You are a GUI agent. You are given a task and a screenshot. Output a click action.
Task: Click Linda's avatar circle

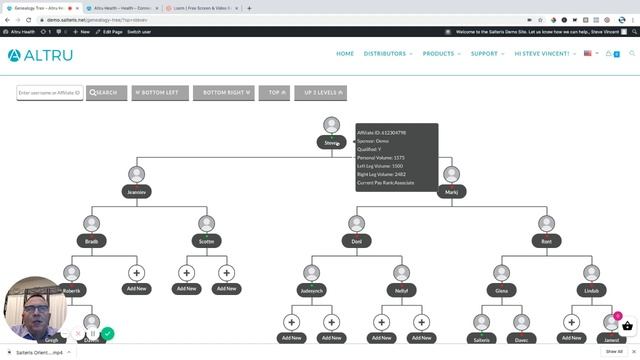click(x=591, y=273)
